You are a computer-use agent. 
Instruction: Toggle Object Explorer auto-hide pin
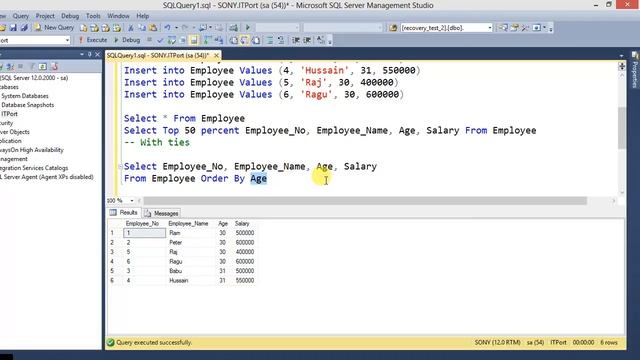[x=89, y=54]
